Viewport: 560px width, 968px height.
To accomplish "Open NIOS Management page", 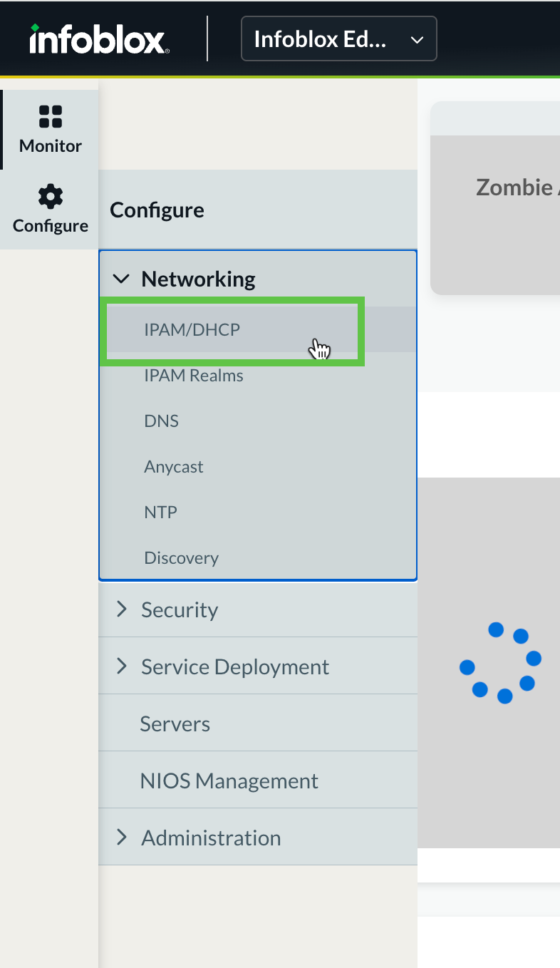I will pos(229,781).
